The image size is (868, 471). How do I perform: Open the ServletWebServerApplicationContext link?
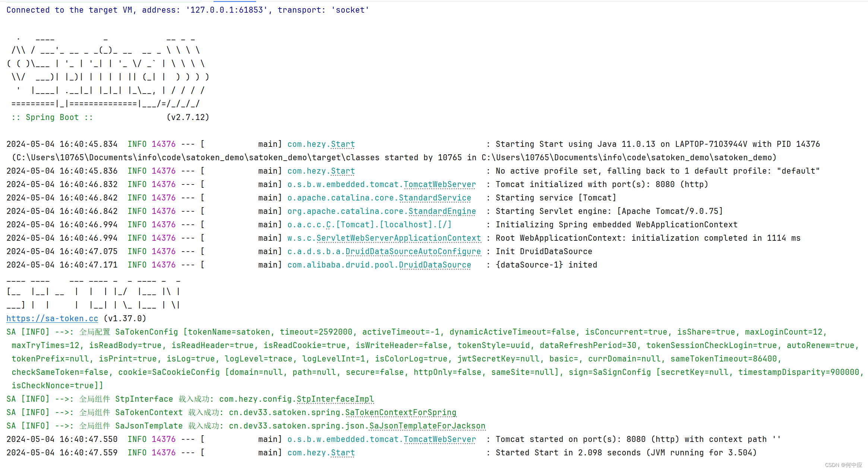398,238
